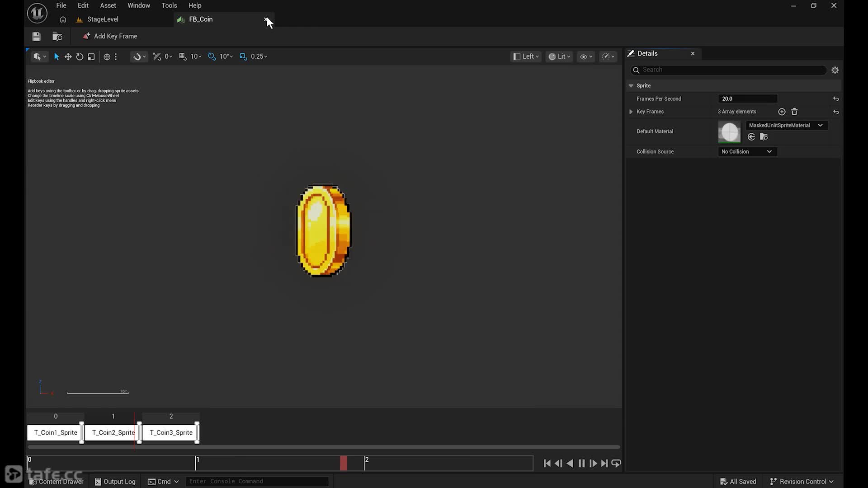Step back one frame

coord(558,464)
